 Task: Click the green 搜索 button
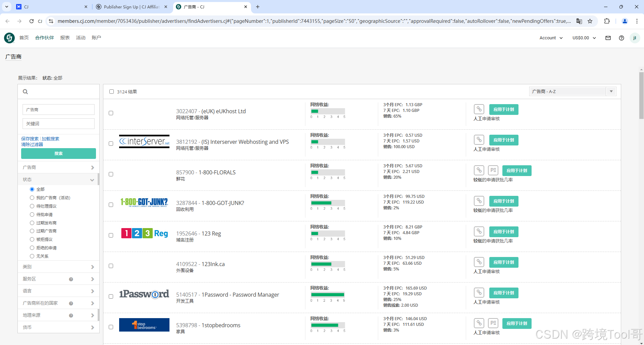[58, 154]
